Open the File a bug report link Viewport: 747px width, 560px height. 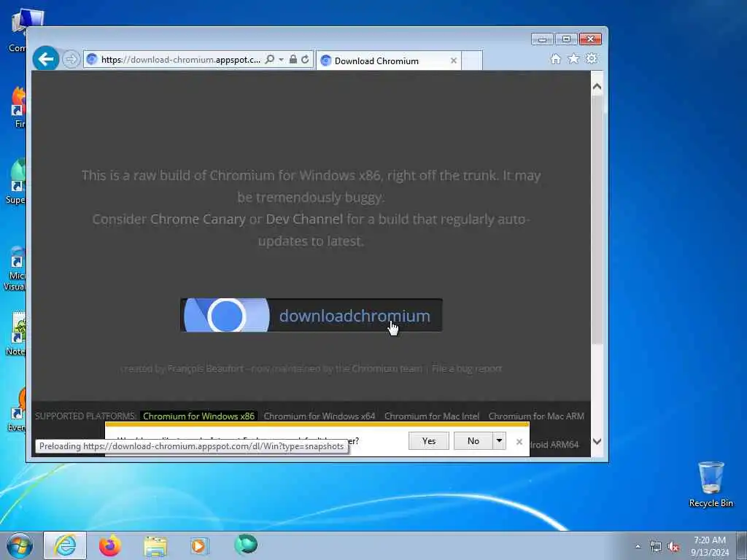(467, 368)
